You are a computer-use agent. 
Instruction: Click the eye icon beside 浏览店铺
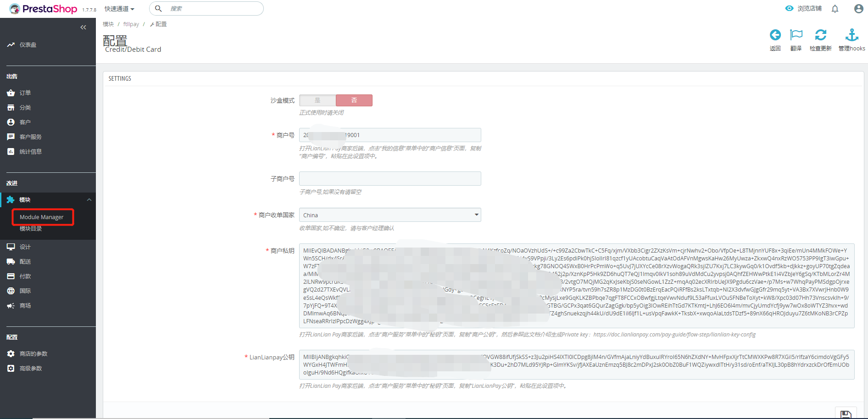point(789,8)
